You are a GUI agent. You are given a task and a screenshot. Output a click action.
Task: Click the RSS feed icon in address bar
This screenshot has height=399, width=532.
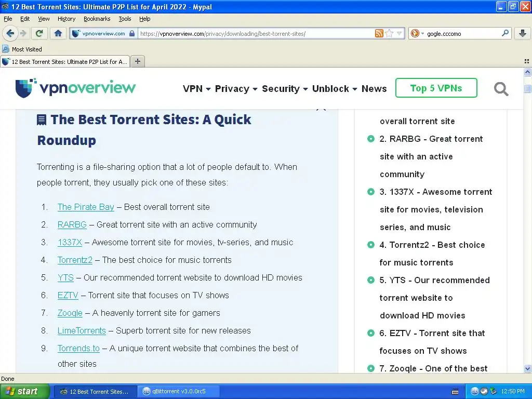[x=379, y=33]
